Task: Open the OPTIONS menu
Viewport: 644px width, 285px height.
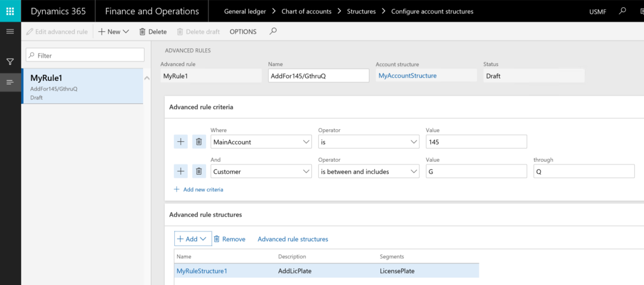Action: click(x=243, y=32)
